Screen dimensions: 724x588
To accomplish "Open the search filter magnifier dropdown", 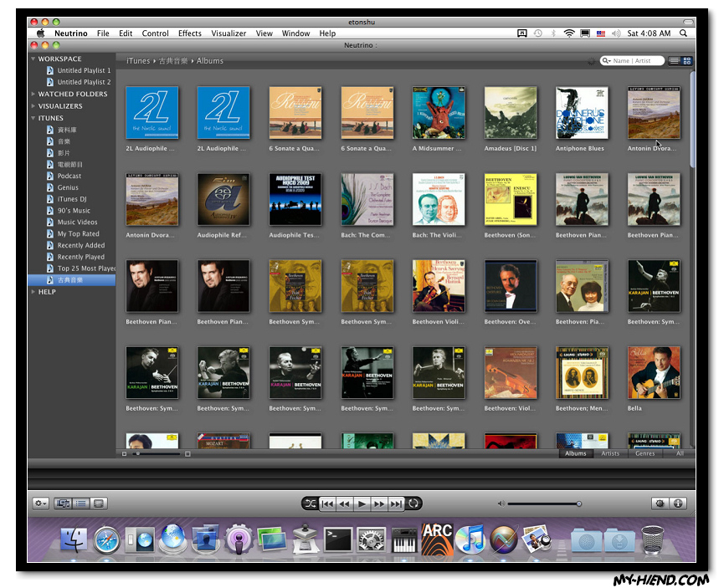I will point(606,60).
